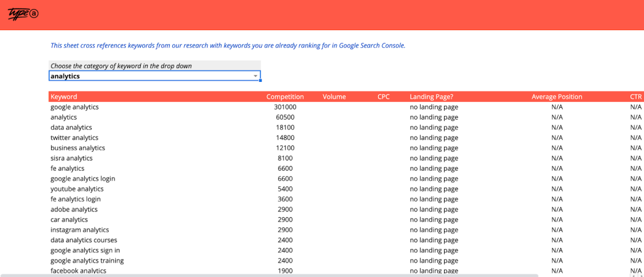Image resolution: width=644 pixels, height=277 pixels.
Task: Click the 'Landing Page?' column header
Action: [431, 97]
